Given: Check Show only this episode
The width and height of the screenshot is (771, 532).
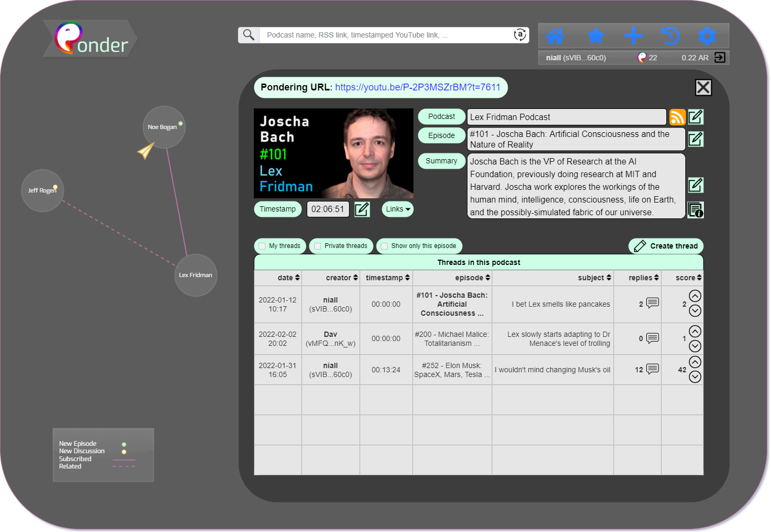Looking at the screenshot, I should click(x=384, y=246).
